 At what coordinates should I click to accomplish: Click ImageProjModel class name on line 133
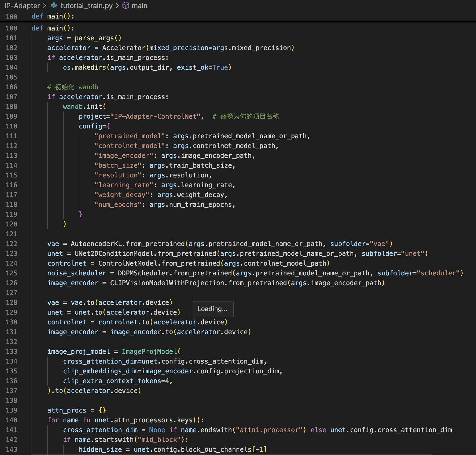tap(149, 352)
